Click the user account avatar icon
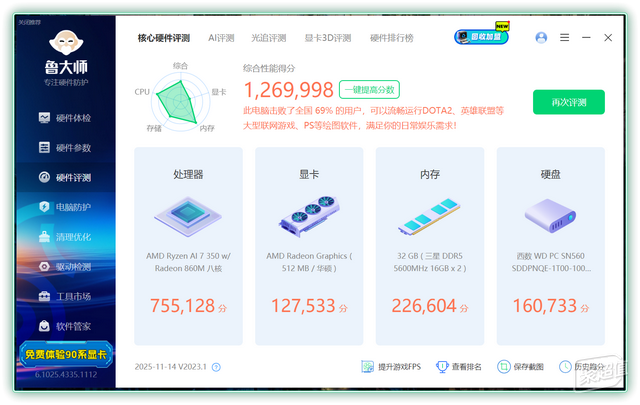 [x=541, y=38]
